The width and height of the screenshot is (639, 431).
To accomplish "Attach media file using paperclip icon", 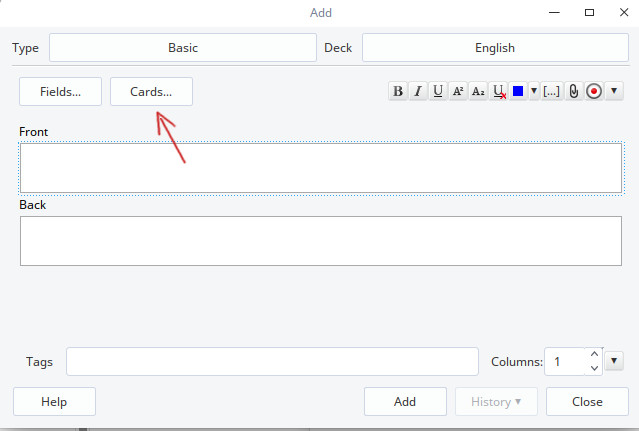I will pos(573,91).
